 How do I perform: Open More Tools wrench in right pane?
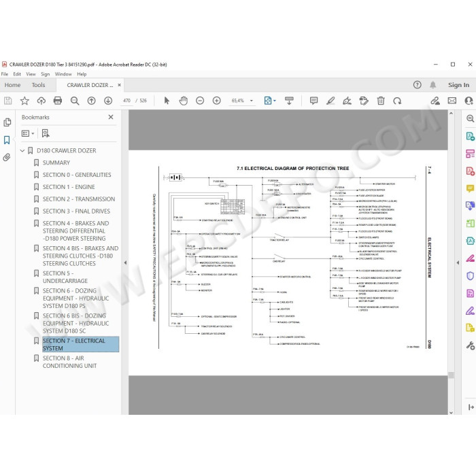470,345
